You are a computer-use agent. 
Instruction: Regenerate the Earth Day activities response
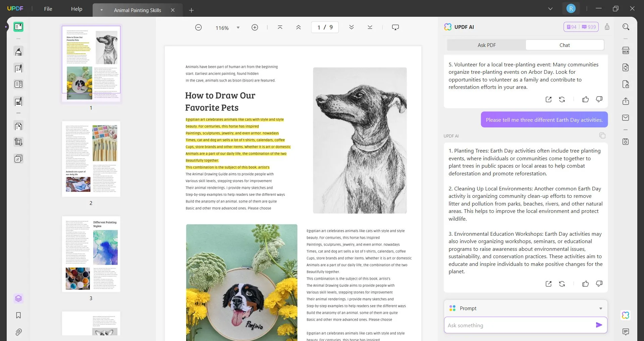tap(562, 284)
